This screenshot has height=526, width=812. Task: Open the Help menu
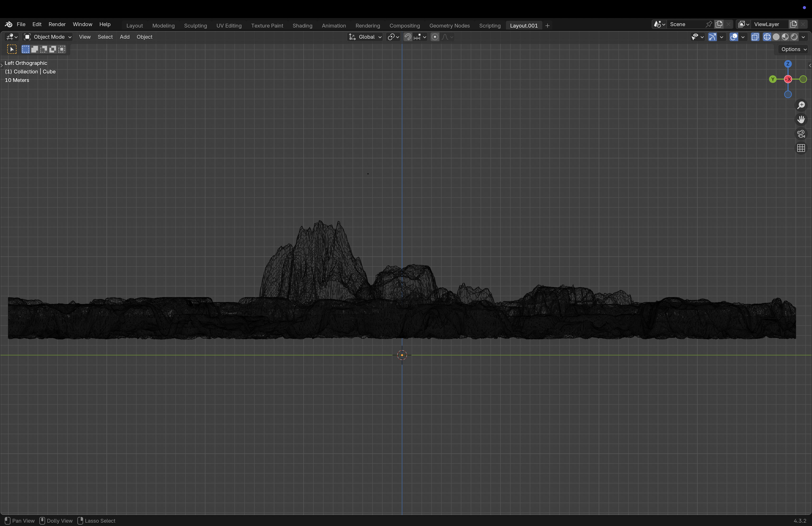105,24
